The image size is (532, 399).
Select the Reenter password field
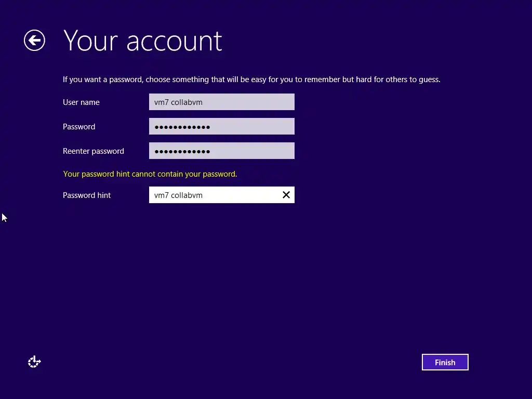click(221, 151)
